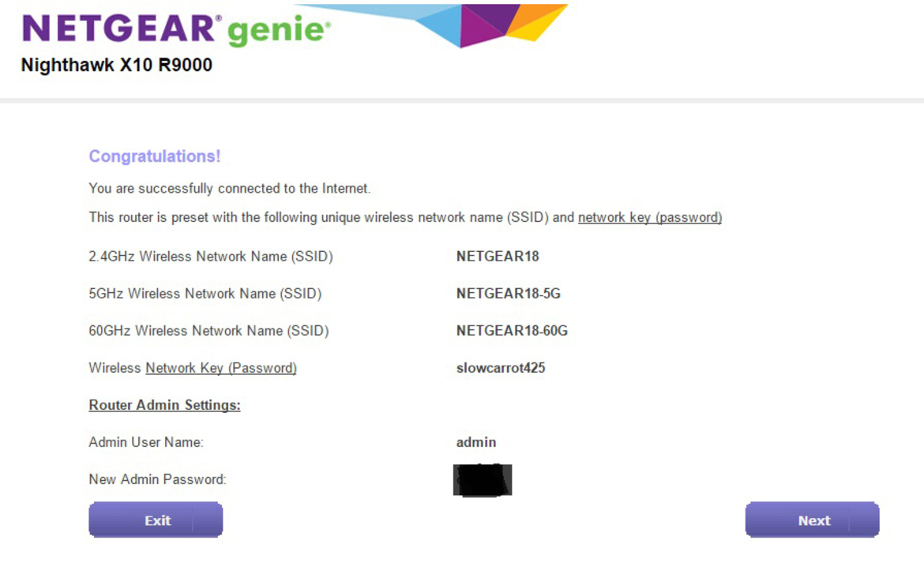Select the Nighthawk X10 R9000 model title

point(117,65)
